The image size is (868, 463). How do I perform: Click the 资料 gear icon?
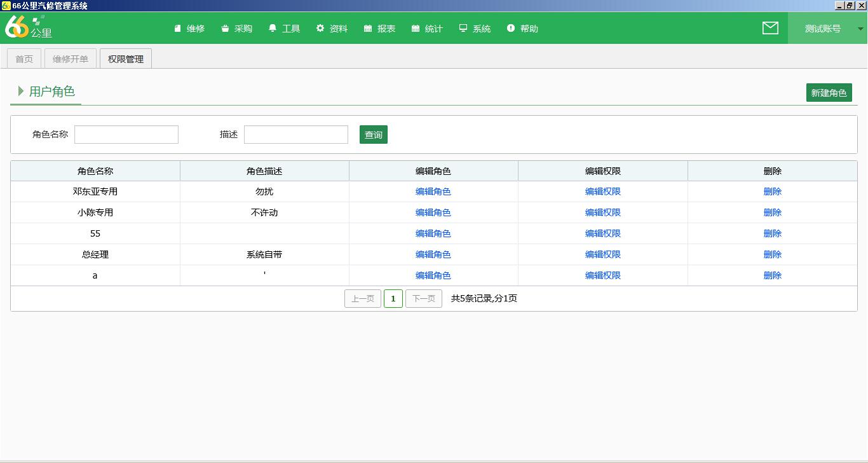click(320, 29)
